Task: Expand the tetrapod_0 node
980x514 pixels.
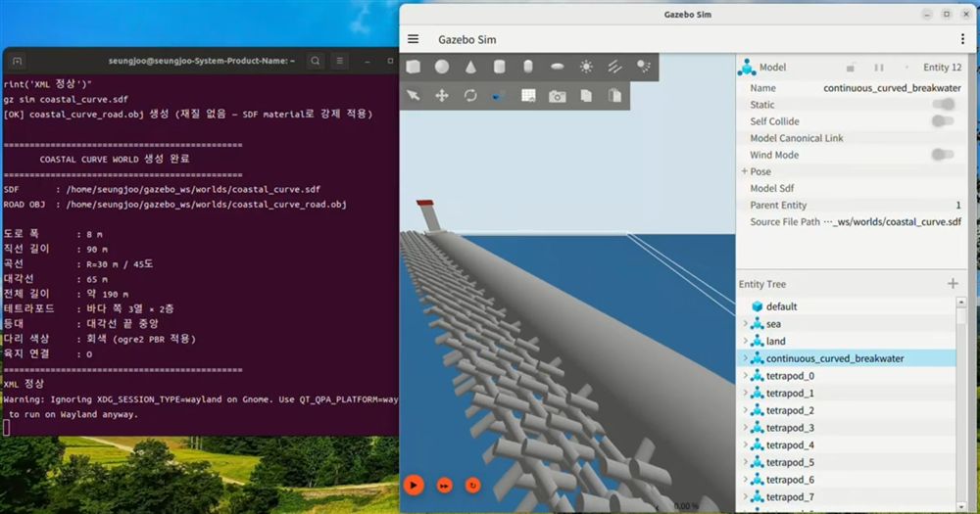Action: click(x=745, y=376)
